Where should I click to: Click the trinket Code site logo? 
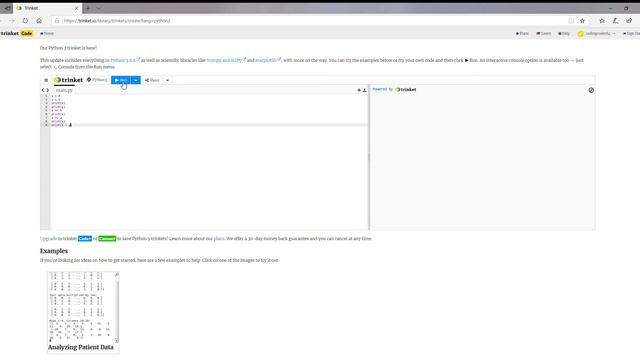(x=16, y=33)
